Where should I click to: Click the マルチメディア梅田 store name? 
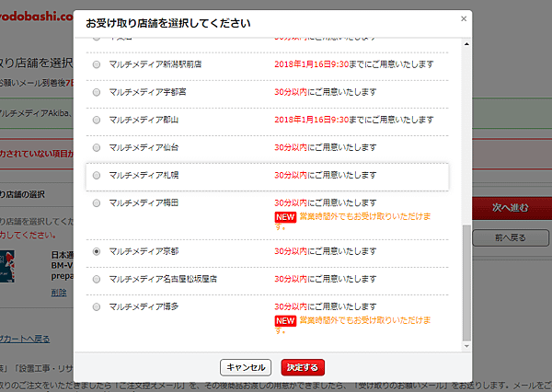144,202
